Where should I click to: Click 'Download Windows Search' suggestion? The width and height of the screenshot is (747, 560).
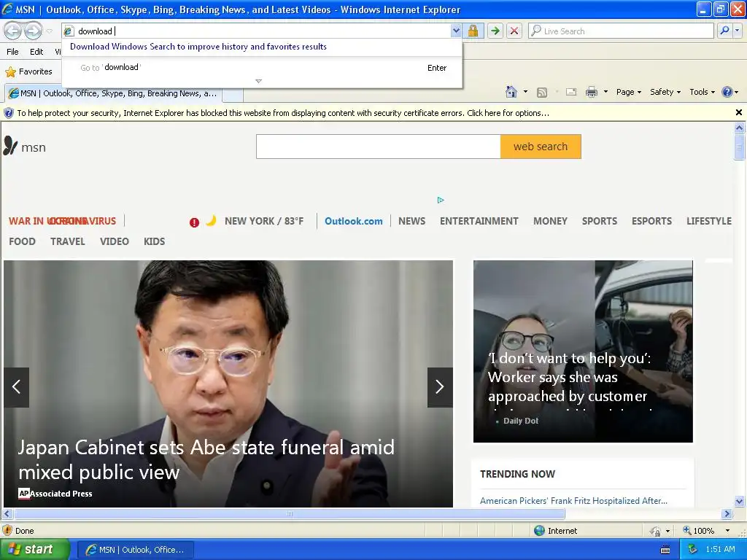tap(198, 47)
